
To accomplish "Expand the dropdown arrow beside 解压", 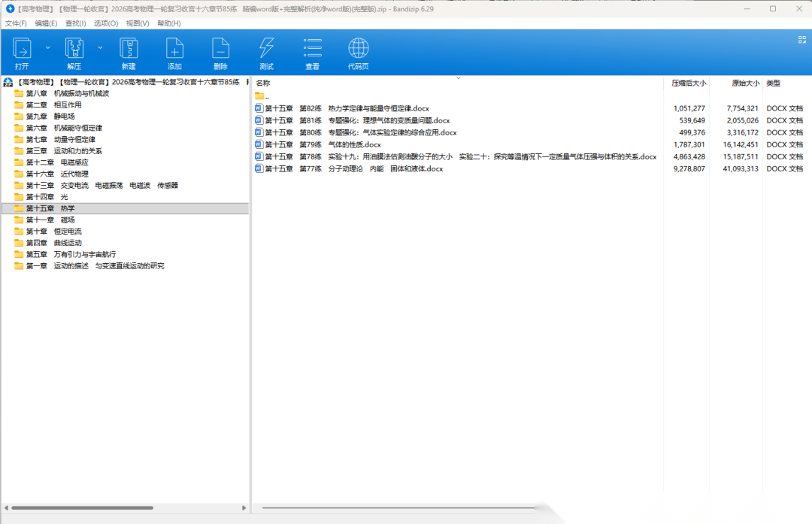I will [100, 47].
